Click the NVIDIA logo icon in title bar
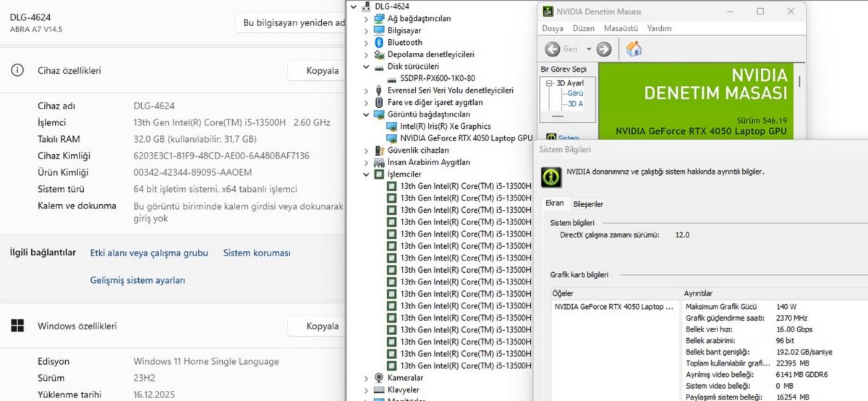Viewport: 868px width, 401px height. point(548,12)
